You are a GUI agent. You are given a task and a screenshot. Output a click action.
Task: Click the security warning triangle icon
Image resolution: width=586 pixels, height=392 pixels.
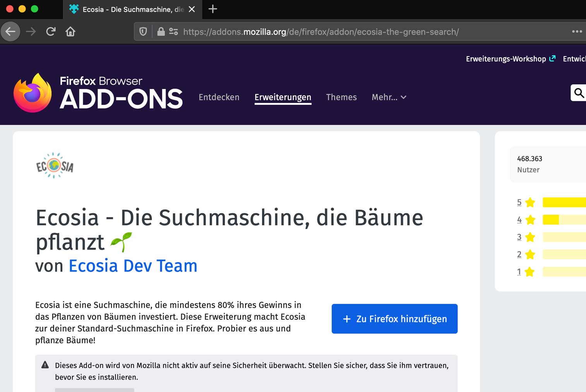45,365
